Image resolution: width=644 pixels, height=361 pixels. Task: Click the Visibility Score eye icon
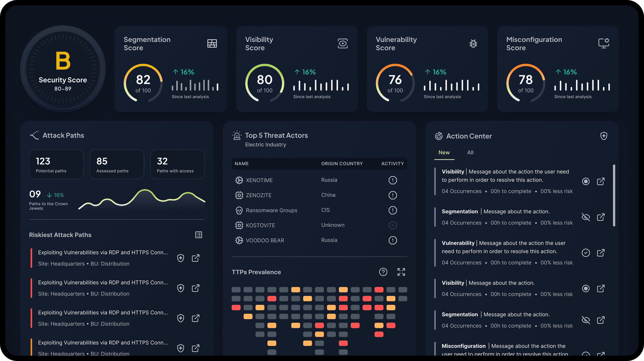[343, 43]
